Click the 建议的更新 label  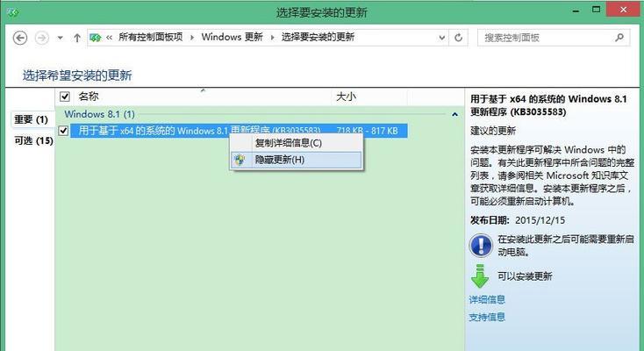click(x=493, y=131)
